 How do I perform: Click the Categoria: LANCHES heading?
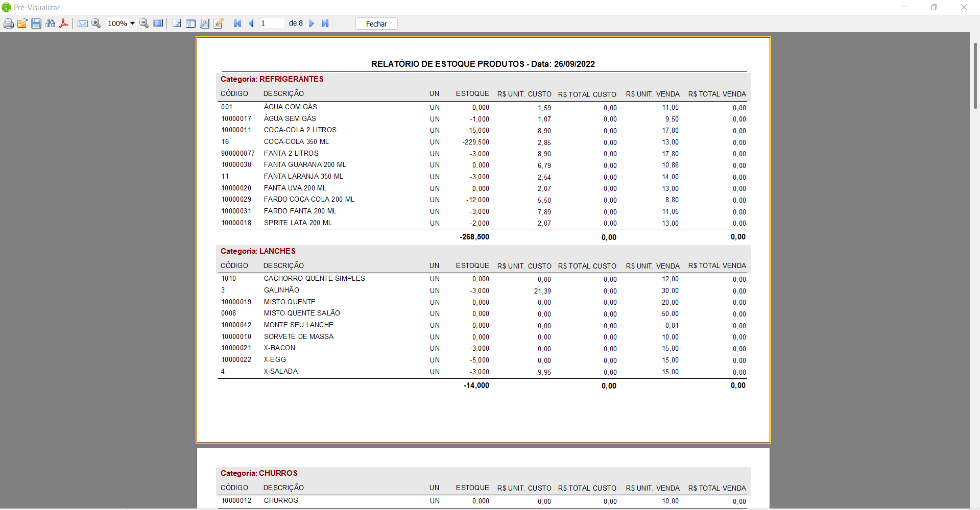[x=258, y=251]
